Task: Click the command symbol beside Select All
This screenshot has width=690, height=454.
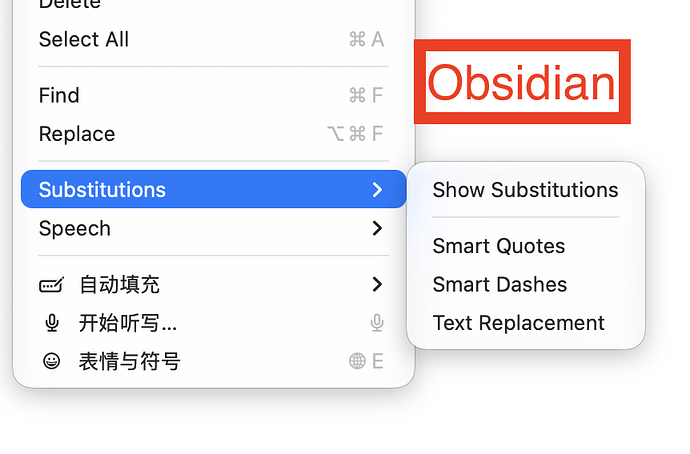Action: (357, 39)
